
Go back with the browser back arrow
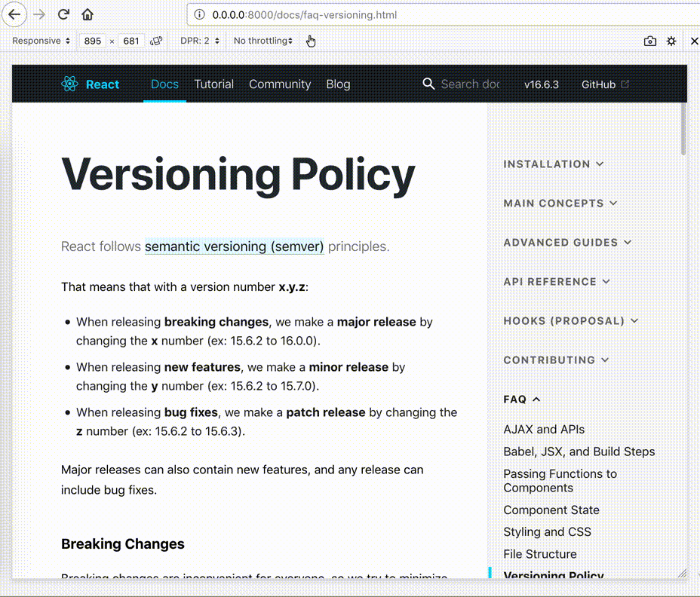14,15
